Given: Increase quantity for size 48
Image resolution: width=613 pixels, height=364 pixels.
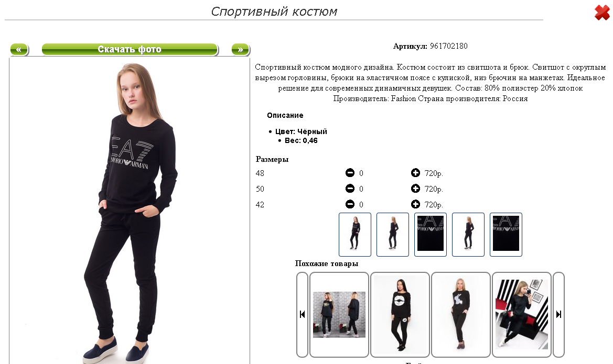Looking at the screenshot, I should tap(415, 173).
